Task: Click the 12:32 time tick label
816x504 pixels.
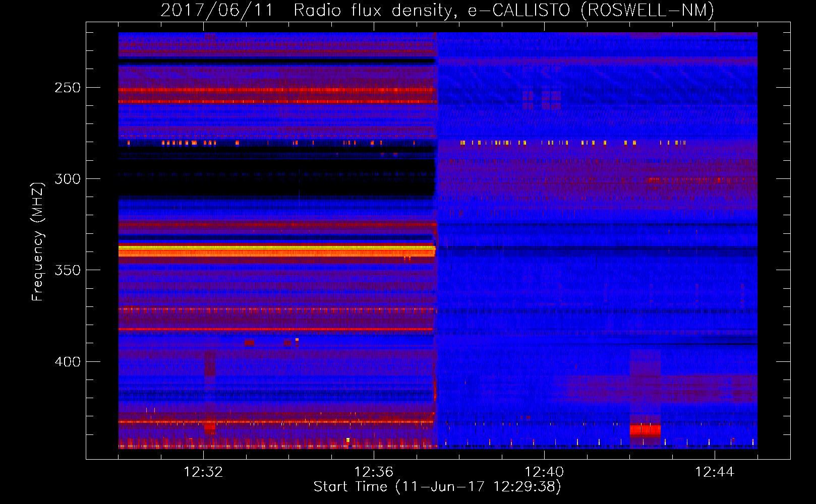Action: (x=203, y=472)
